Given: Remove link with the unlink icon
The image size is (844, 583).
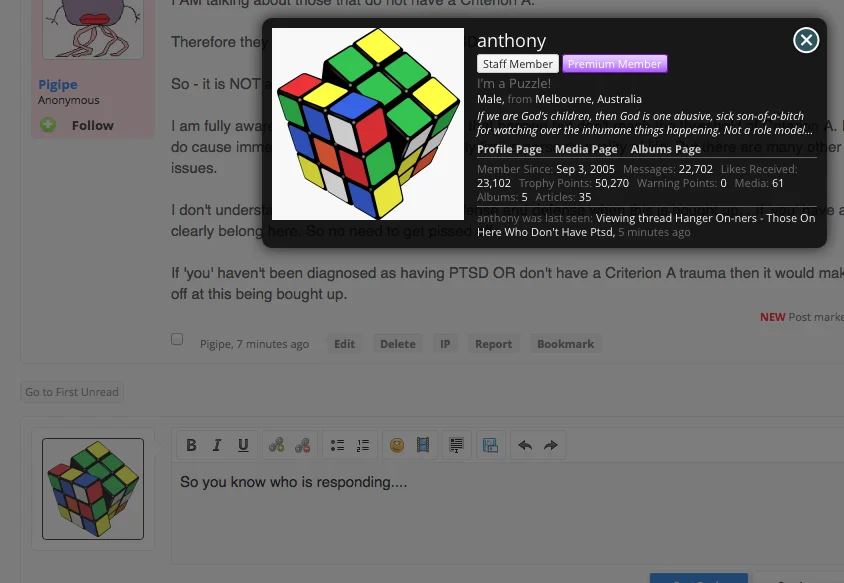Looking at the screenshot, I should click(x=303, y=445).
